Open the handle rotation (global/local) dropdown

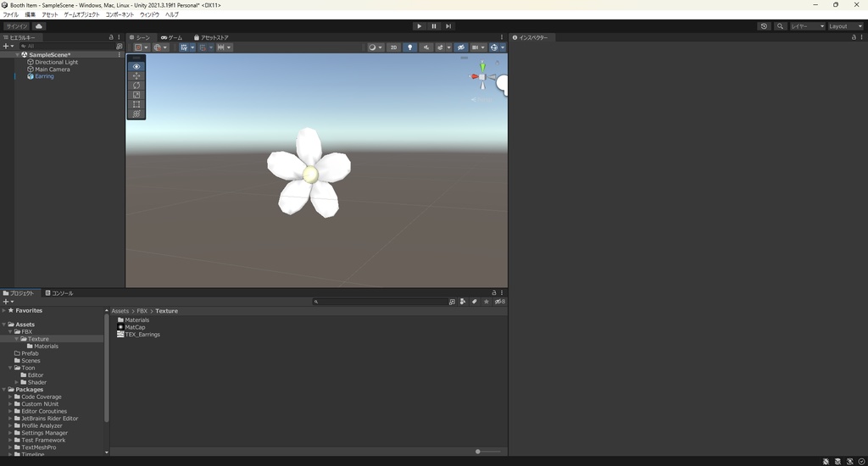point(160,47)
